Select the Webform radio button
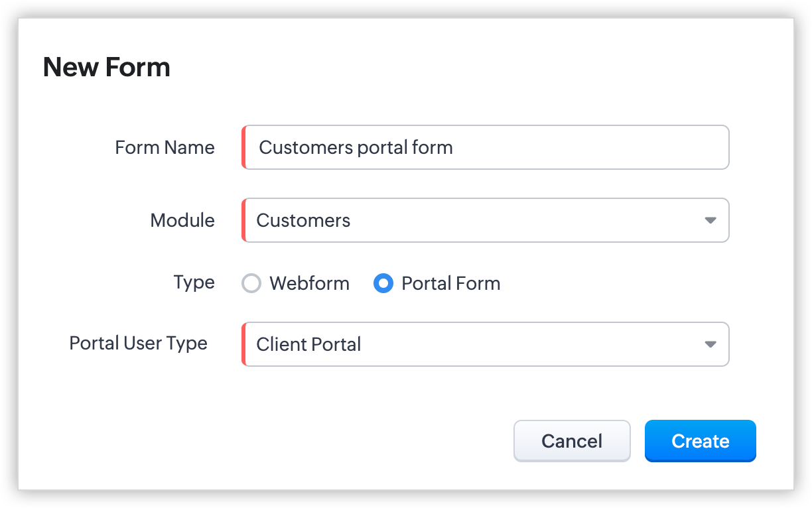This screenshot has width=812, height=508. pyautogui.click(x=251, y=284)
